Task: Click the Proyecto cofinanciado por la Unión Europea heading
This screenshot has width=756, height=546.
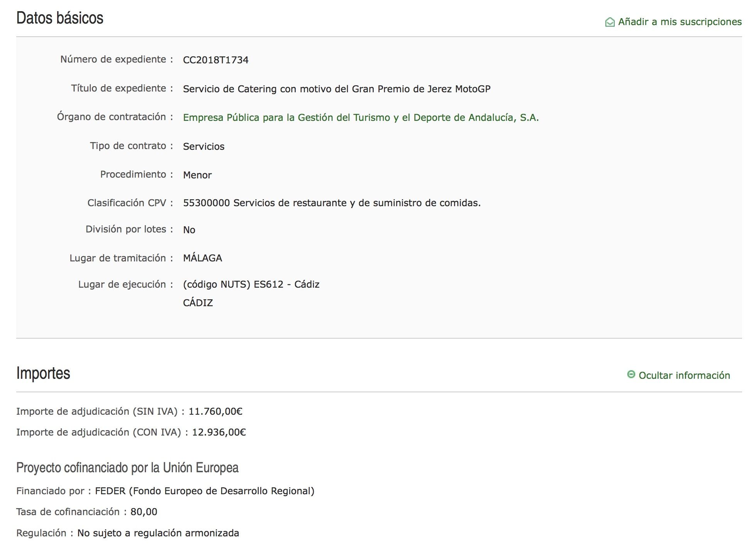Action: click(127, 468)
